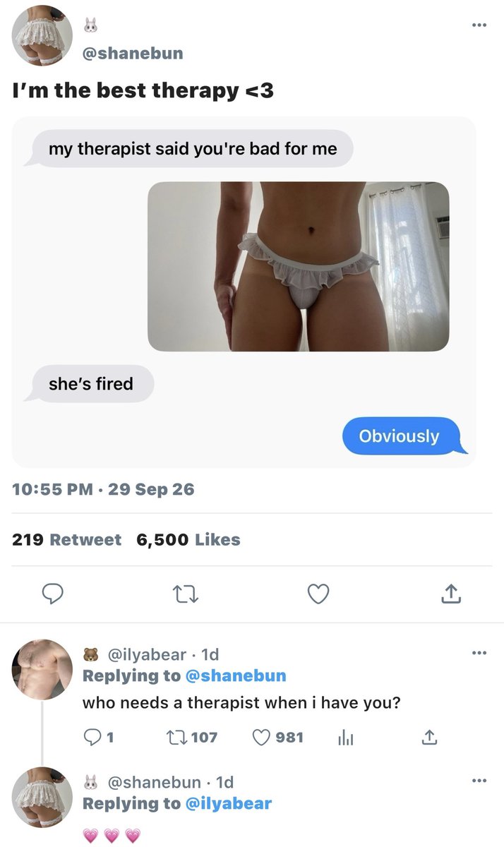Open the @shanebun handle at the top
This screenshot has height=847, width=504.
pos(133,54)
